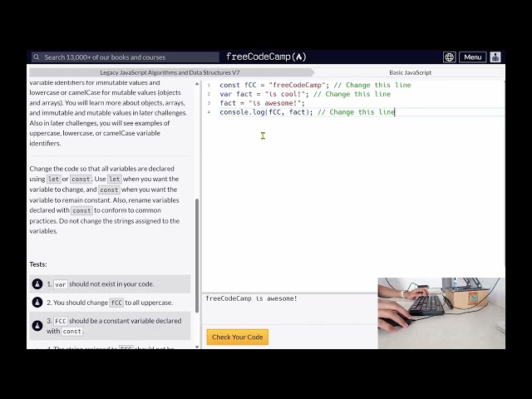Open the freeCodeCamp home logo link

click(x=266, y=57)
